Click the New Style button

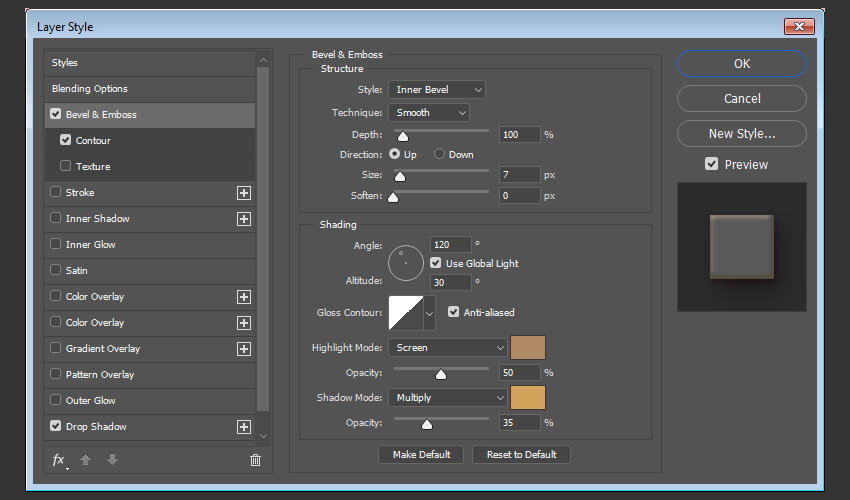[741, 133]
